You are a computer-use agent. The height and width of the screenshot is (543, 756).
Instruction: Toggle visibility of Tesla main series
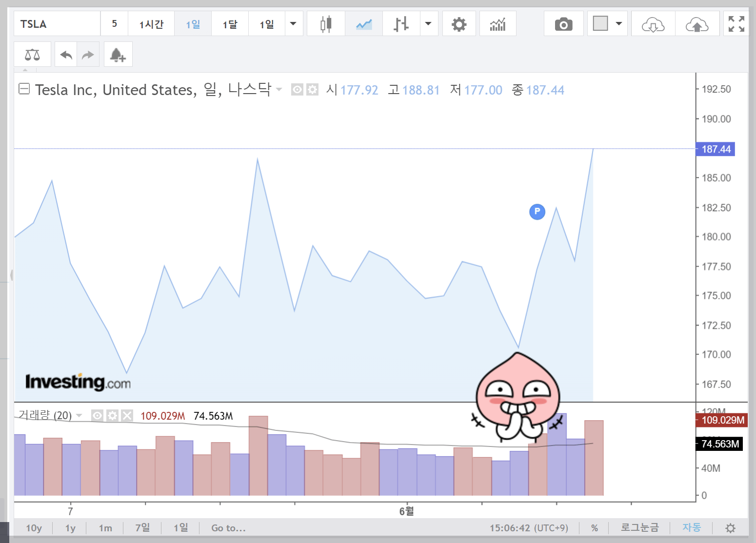coord(297,89)
